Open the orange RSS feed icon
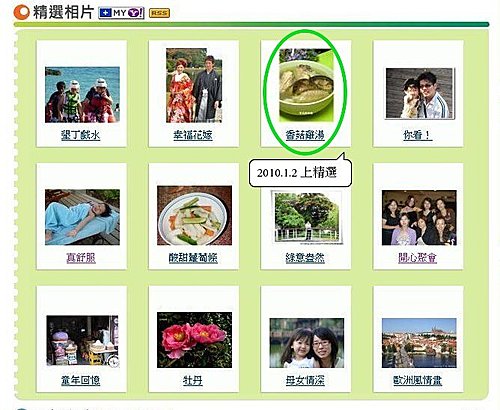This screenshot has width=500, height=410. [x=159, y=13]
